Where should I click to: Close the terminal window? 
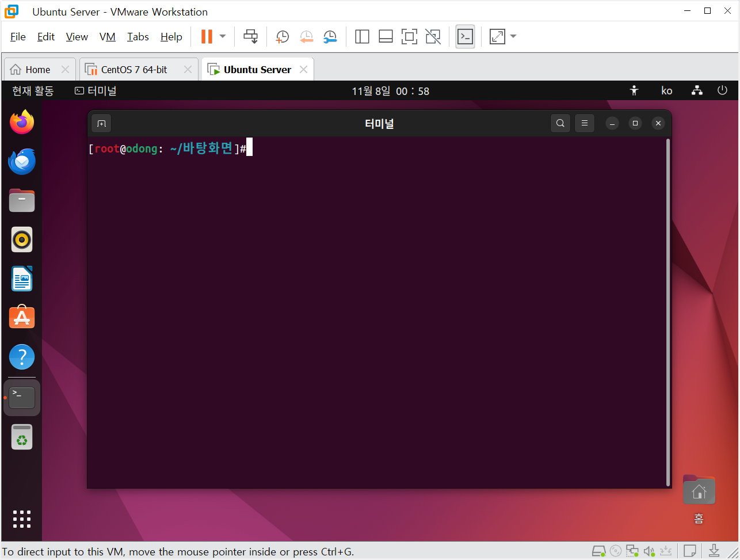(x=658, y=123)
